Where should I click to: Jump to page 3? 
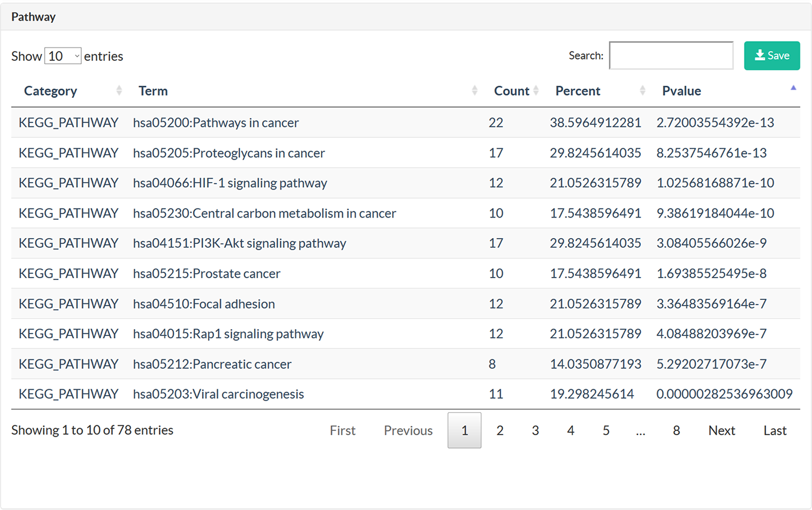[535, 430]
